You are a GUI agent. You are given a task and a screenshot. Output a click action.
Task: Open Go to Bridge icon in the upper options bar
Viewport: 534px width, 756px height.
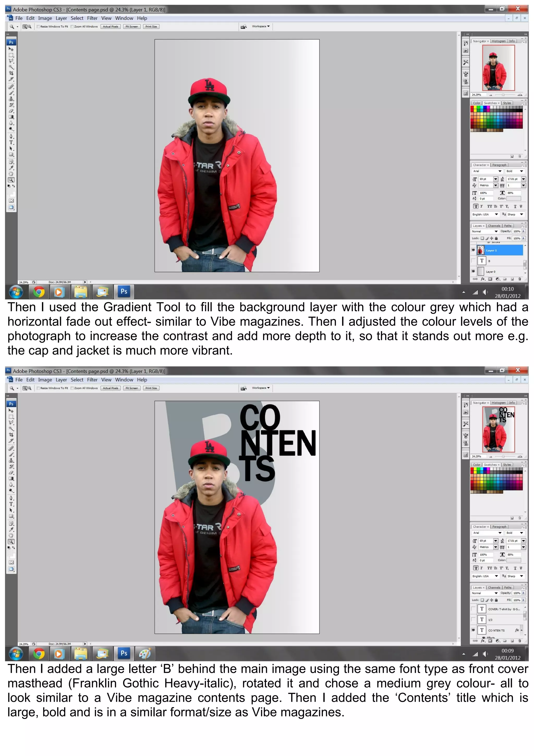[244, 27]
